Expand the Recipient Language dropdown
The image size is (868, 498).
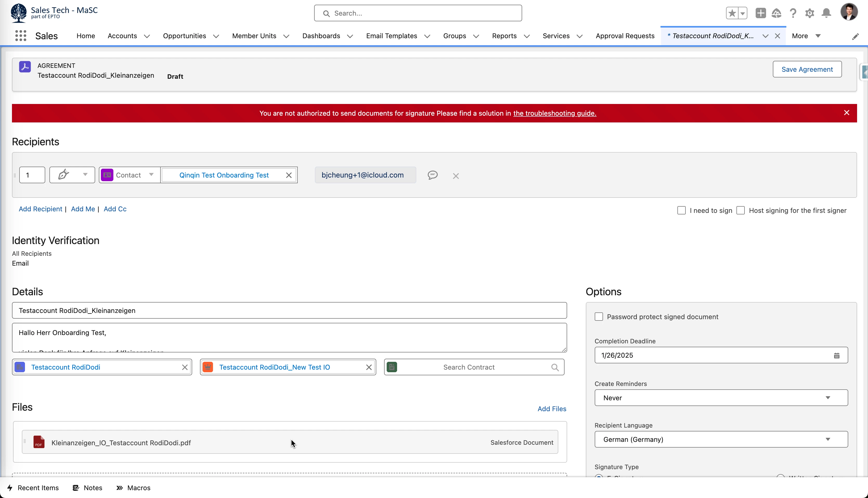pyautogui.click(x=721, y=440)
